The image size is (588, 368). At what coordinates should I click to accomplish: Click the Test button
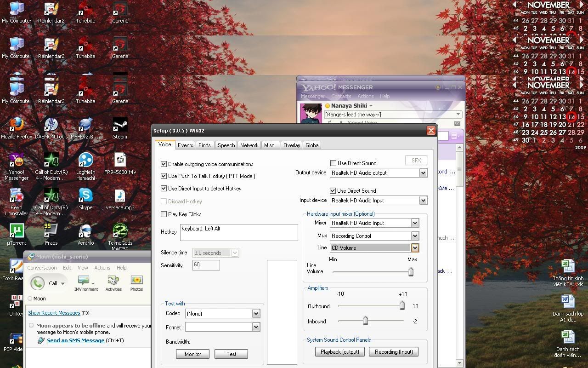pyautogui.click(x=231, y=354)
